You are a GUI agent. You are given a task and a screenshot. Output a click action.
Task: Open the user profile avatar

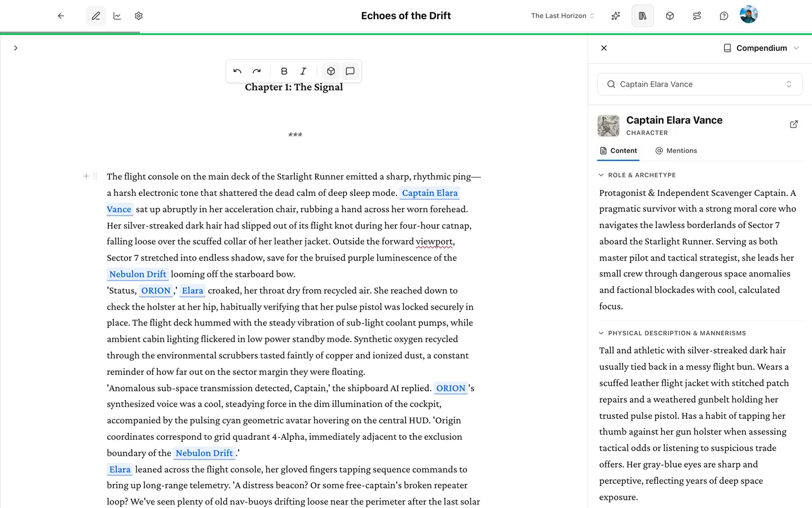tap(749, 15)
